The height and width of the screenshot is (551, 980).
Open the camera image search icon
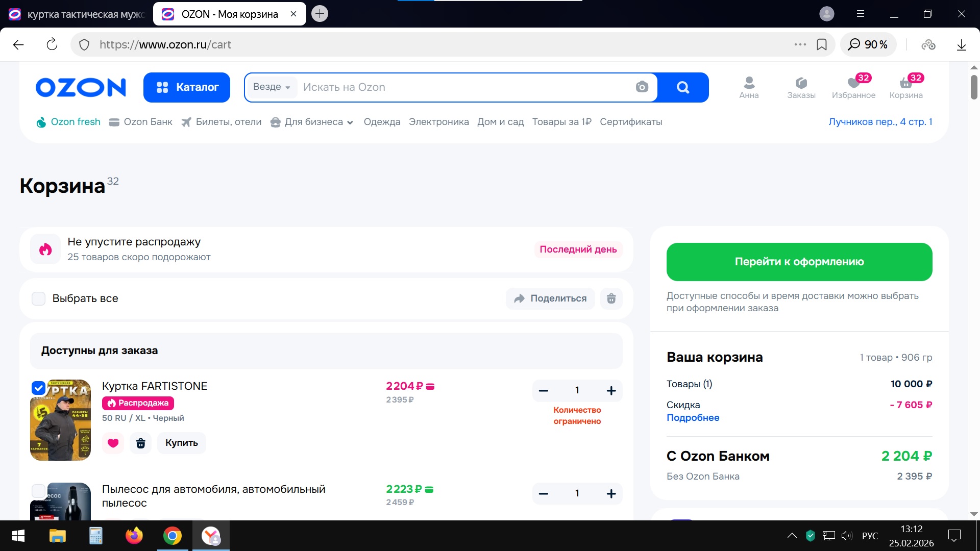coord(642,87)
